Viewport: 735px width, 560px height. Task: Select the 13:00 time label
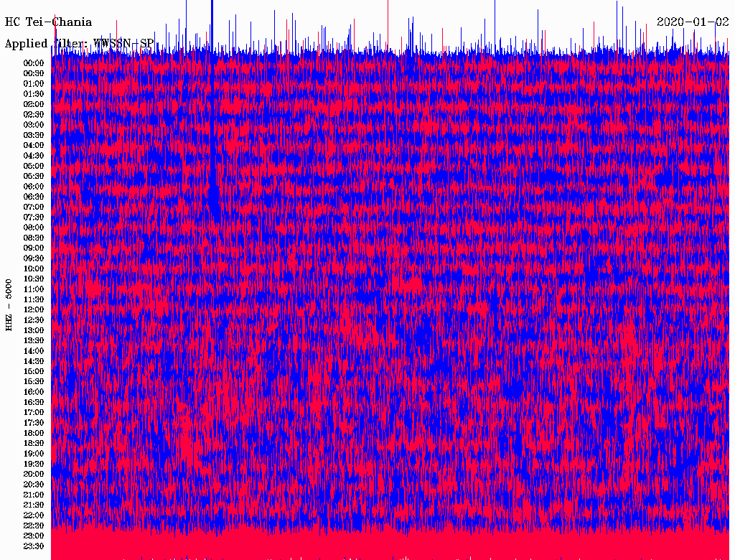coord(34,331)
